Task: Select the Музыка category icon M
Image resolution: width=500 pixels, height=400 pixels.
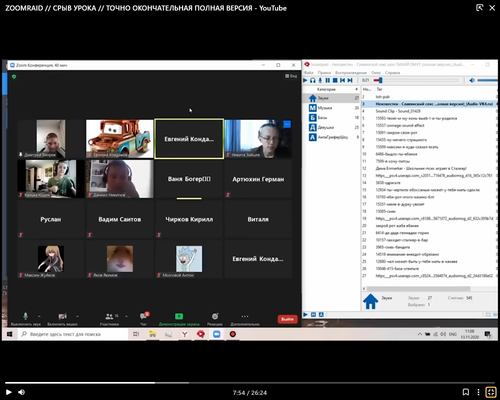Action: pyautogui.click(x=312, y=108)
